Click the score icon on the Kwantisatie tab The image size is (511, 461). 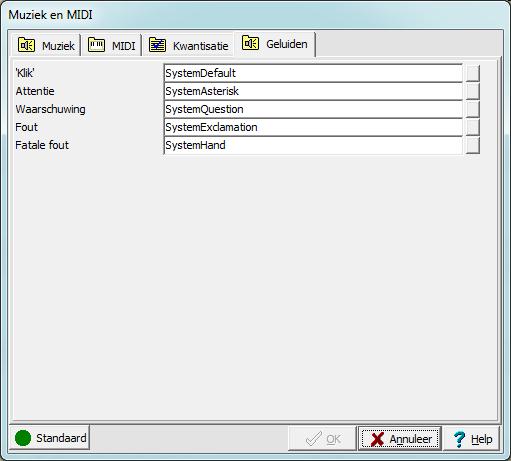157,45
